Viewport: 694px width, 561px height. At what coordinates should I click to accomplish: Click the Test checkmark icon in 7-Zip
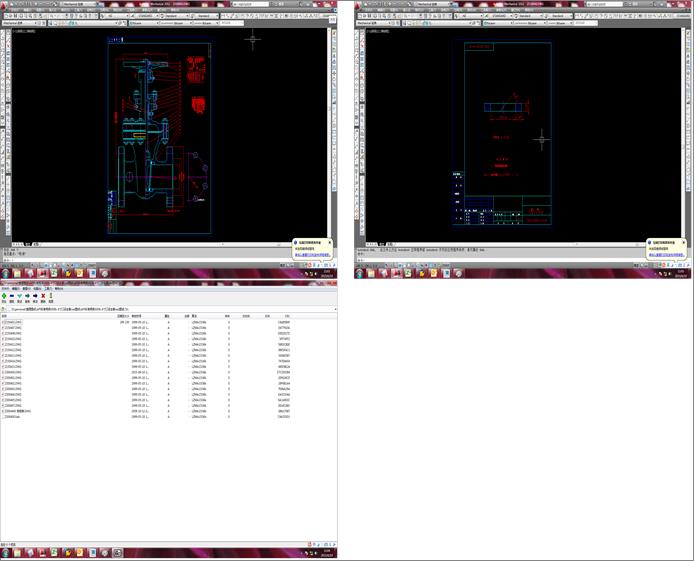[x=19, y=296]
